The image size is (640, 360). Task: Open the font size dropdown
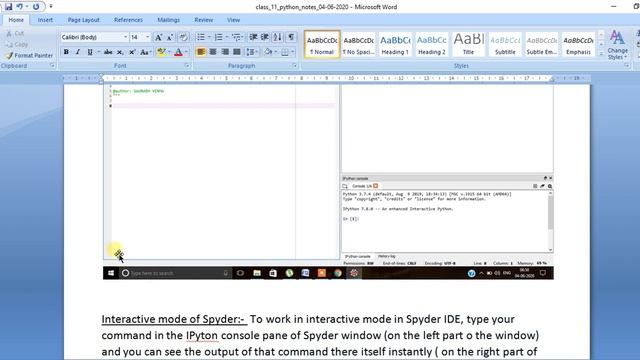pyautogui.click(x=148, y=37)
